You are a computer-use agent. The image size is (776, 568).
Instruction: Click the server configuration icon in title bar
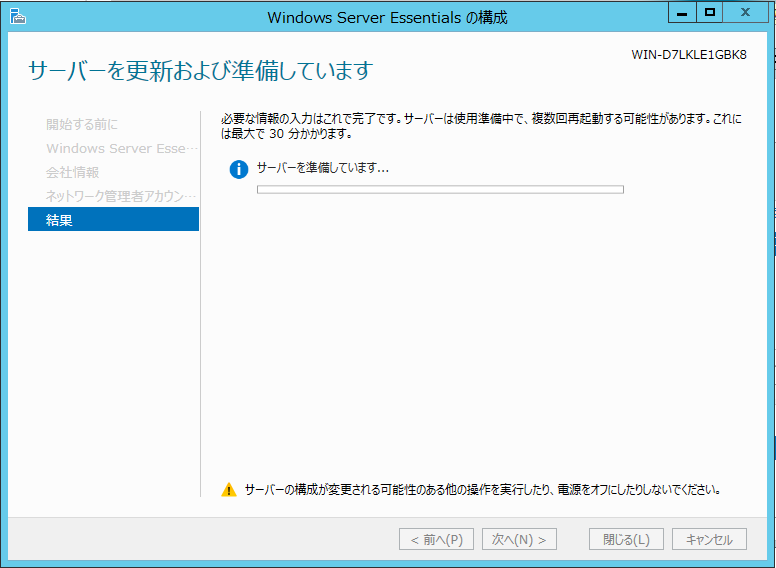tap(17, 17)
